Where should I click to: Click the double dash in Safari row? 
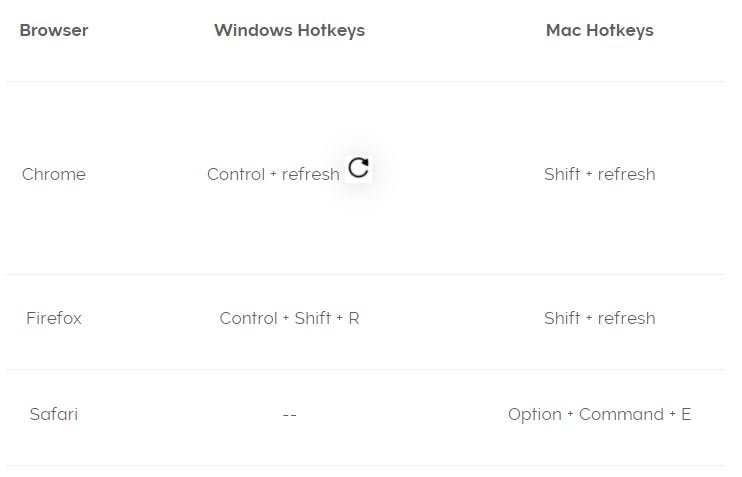290,415
